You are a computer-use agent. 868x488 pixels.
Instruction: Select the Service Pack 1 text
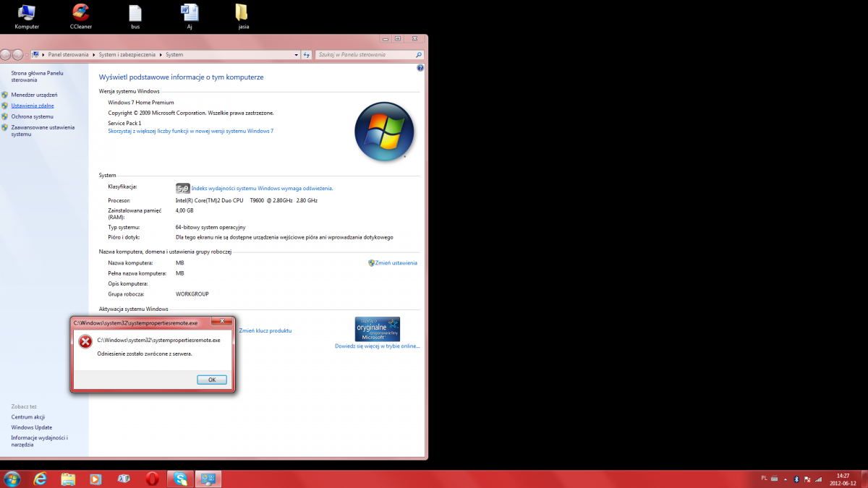124,123
